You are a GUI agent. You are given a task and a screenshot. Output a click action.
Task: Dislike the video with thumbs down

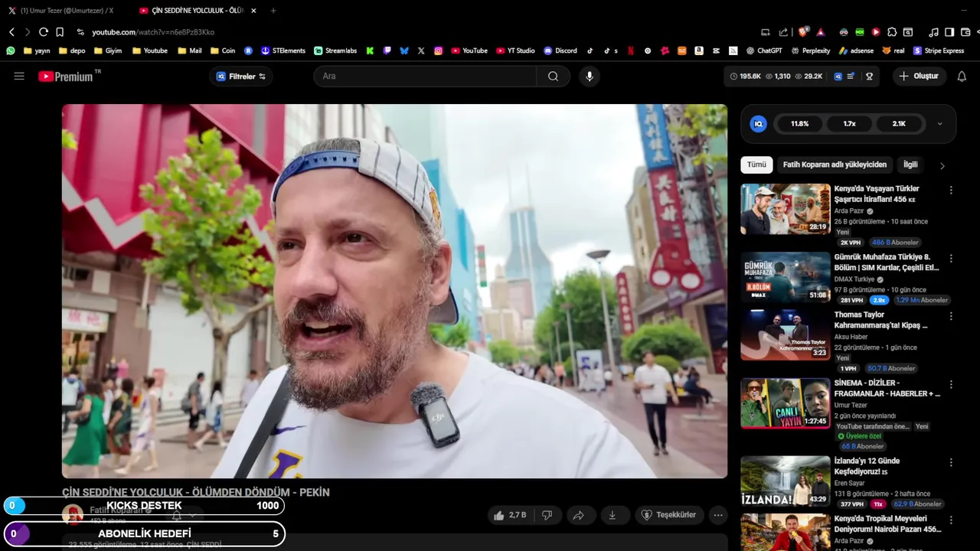pyautogui.click(x=547, y=515)
